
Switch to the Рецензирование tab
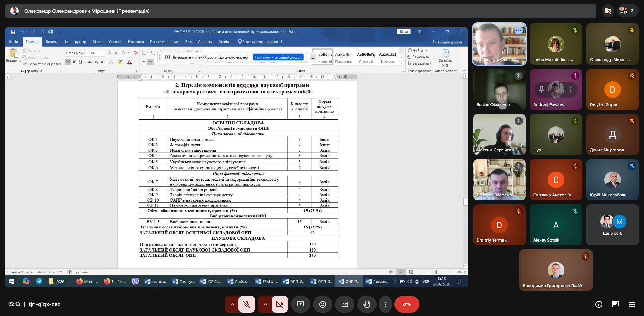[x=164, y=42]
